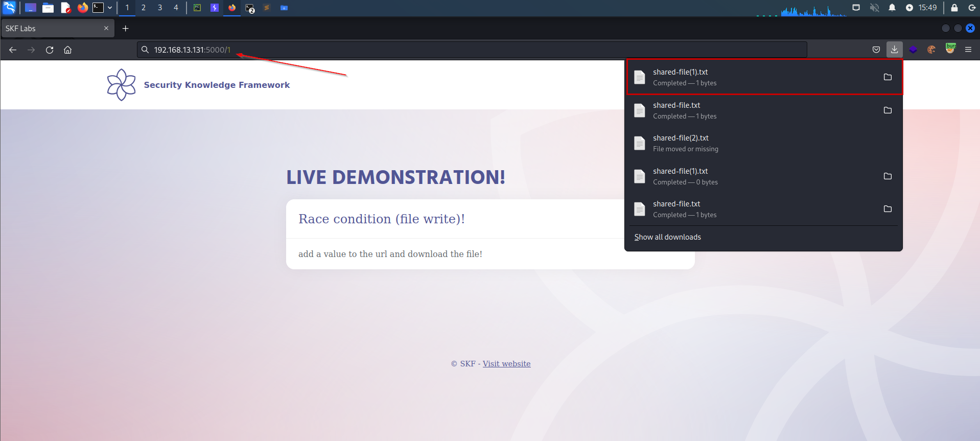
Task: Open the Kali applications menu
Action: pyautogui.click(x=9, y=8)
